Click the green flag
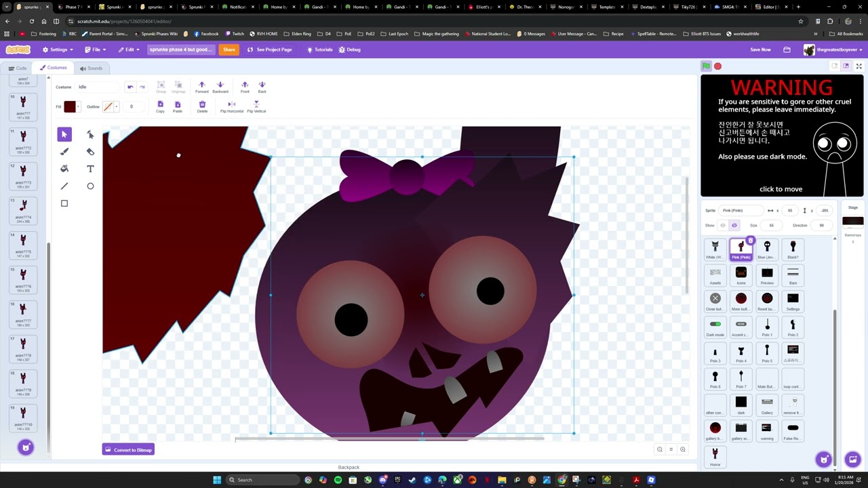Viewport: 868px width, 488px height. tap(706, 66)
